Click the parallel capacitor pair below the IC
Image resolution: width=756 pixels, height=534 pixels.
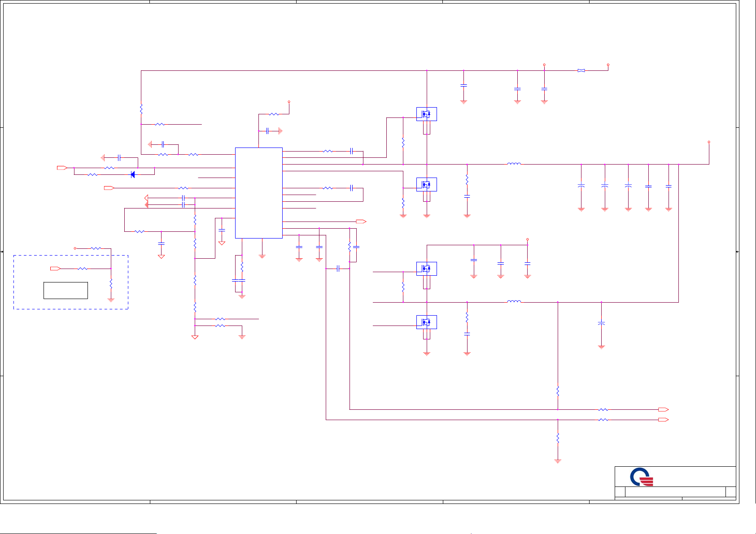(238, 280)
